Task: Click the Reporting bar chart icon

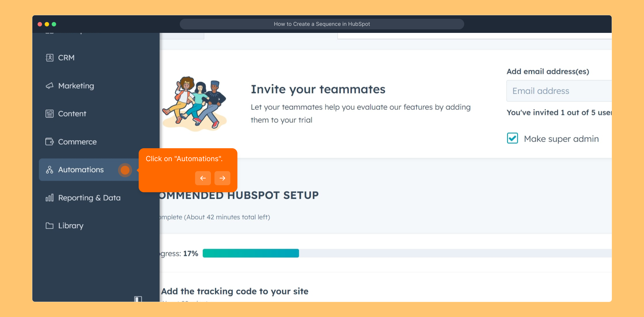Action: click(49, 198)
